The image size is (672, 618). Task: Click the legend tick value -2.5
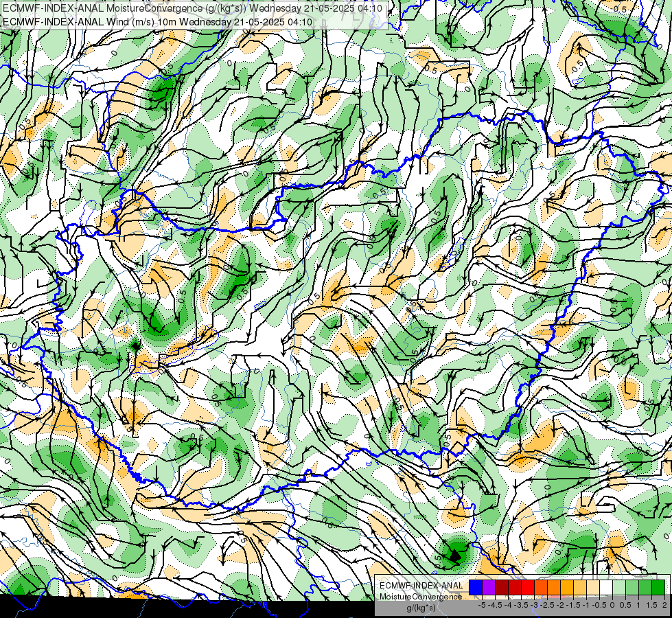pyautogui.click(x=547, y=605)
